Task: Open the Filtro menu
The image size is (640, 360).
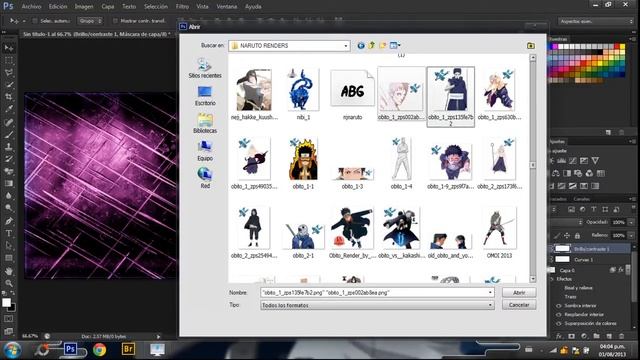Action: click(182, 7)
